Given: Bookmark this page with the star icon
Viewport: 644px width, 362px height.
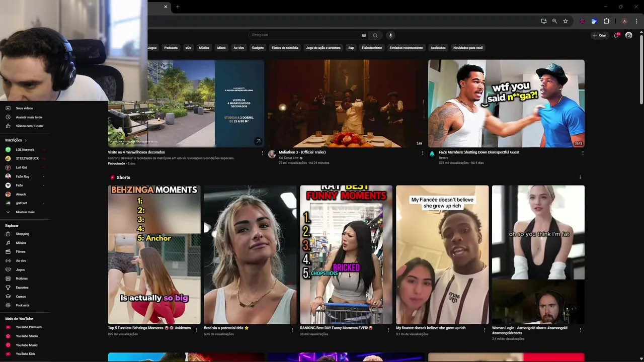Looking at the screenshot, I should pyautogui.click(x=566, y=21).
